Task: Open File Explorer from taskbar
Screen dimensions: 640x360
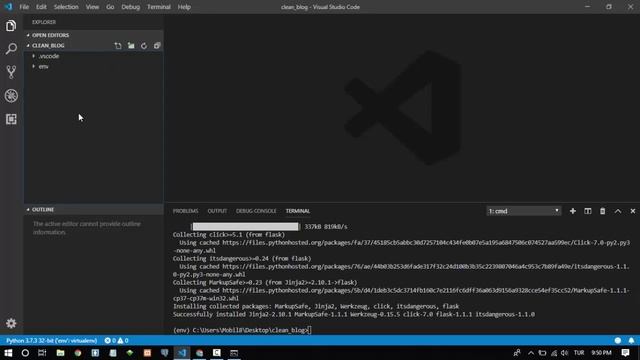Action: tap(60, 353)
